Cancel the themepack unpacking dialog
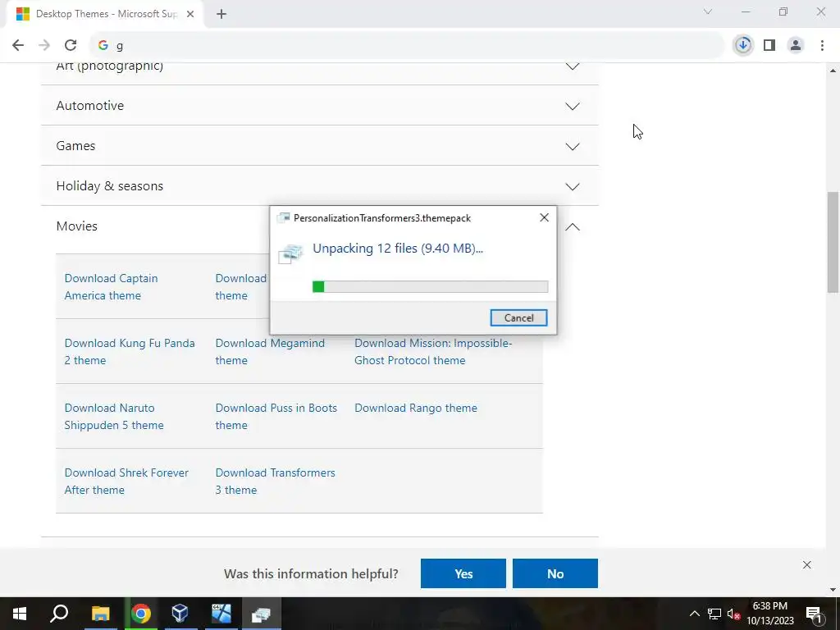 coord(518,317)
